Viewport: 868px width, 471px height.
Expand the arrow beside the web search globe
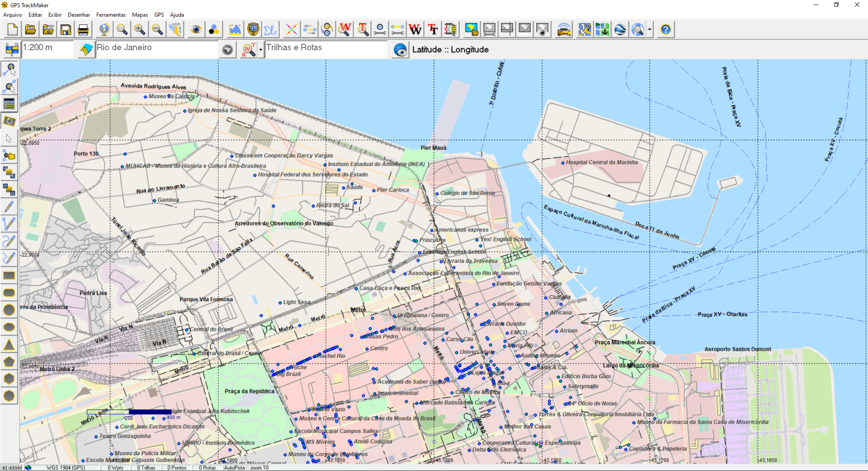tap(650, 29)
